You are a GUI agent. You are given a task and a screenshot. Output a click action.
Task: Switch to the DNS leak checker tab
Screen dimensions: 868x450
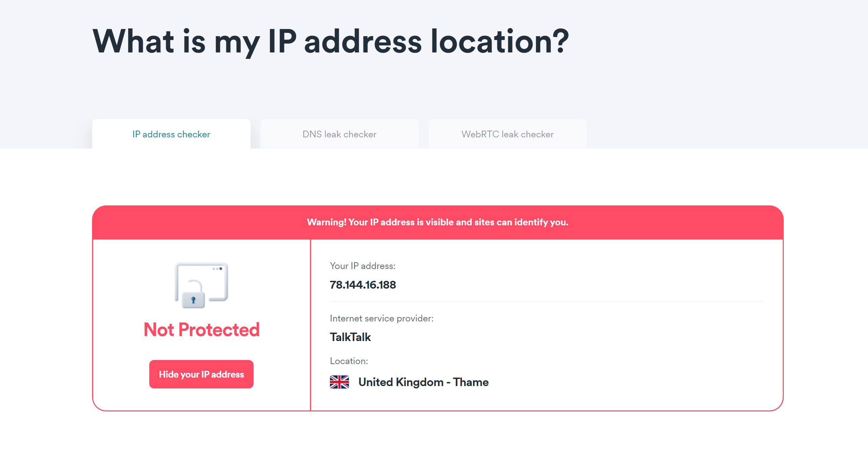pyautogui.click(x=339, y=134)
